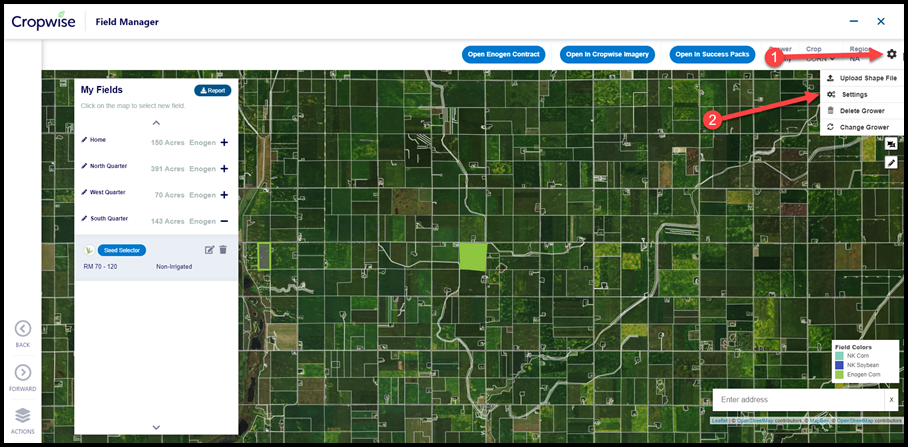Click the Settings cogs icon in menu

pos(830,94)
